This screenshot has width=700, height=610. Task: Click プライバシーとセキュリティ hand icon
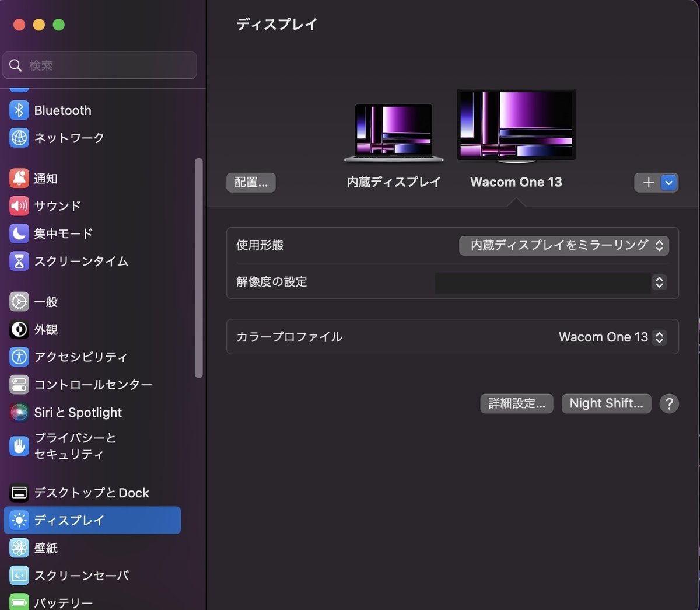pos(19,446)
